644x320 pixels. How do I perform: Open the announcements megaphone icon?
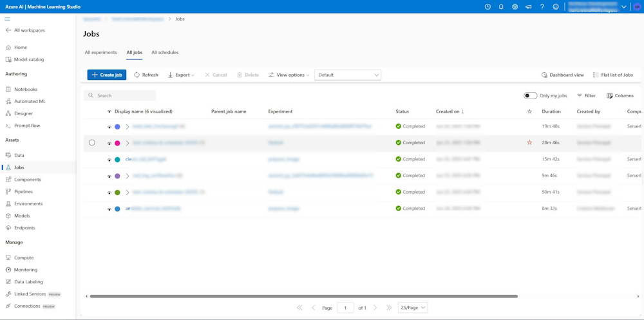(x=528, y=6)
